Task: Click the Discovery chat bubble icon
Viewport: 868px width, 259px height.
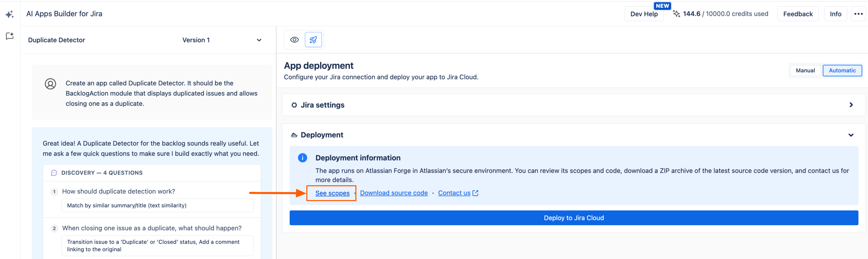Action: pos(54,173)
